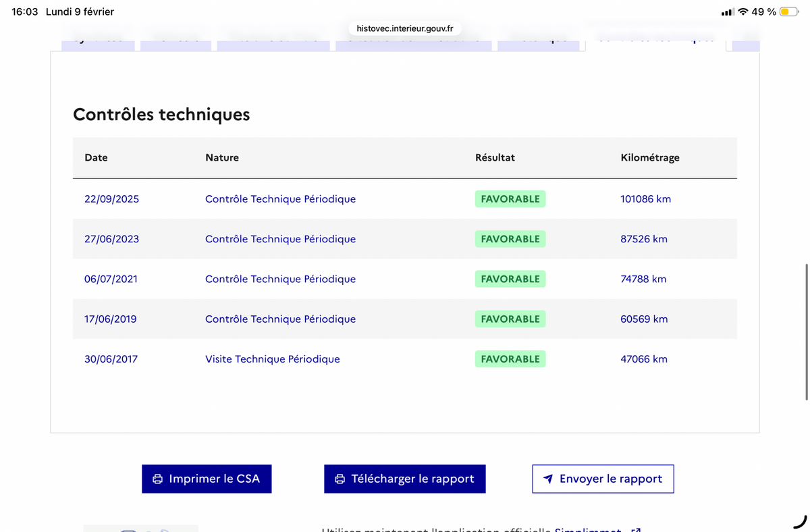810x532 pixels.
Task: Tap the battery icon in status bar
Action: [788, 12]
